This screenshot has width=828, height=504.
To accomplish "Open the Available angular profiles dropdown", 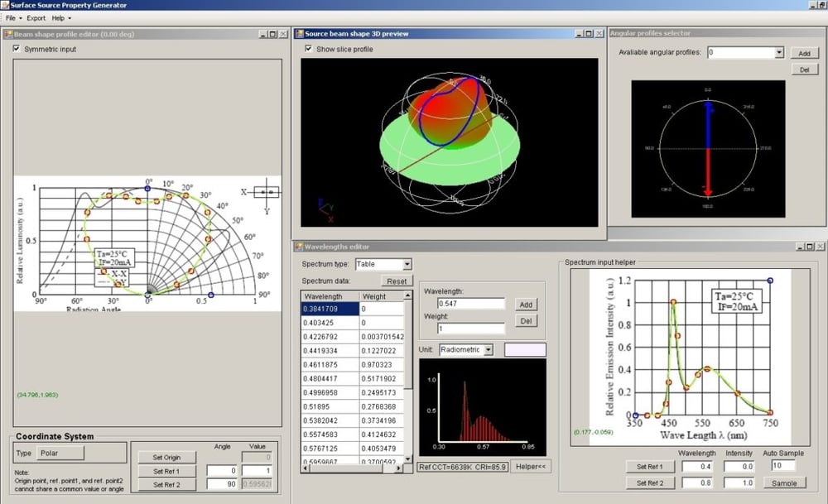I will (x=778, y=52).
